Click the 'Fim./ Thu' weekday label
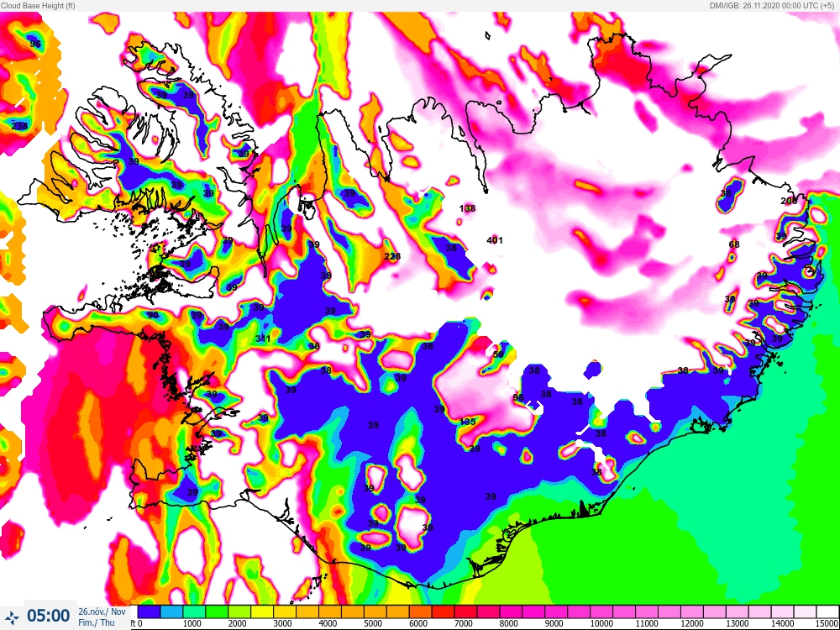Image resolution: width=840 pixels, height=630 pixels. [x=97, y=622]
